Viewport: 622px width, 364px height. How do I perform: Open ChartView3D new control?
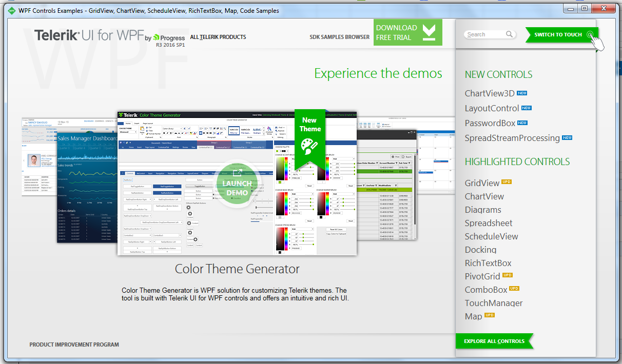coord(490,93)
